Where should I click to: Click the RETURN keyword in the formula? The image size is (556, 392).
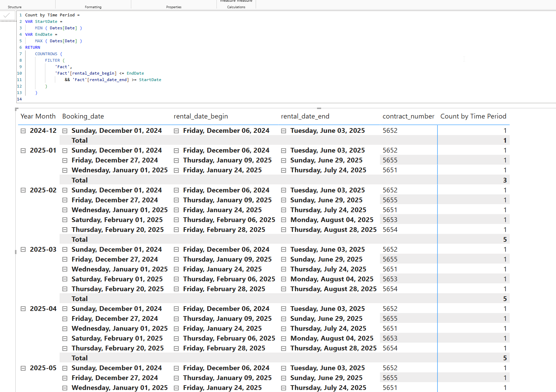coord(33,47)
